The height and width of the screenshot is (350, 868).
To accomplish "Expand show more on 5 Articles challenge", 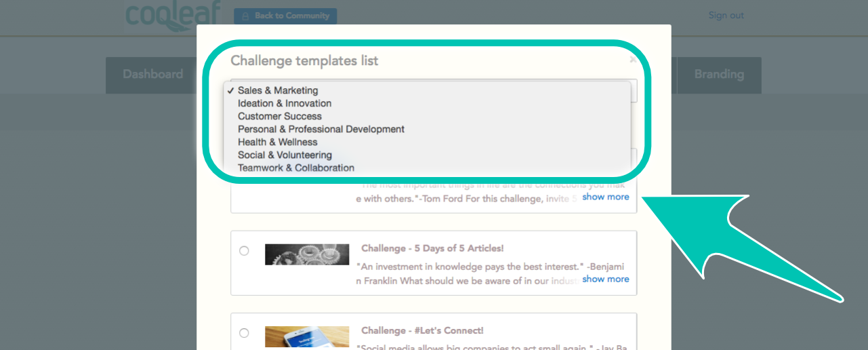I will [606, 279].
